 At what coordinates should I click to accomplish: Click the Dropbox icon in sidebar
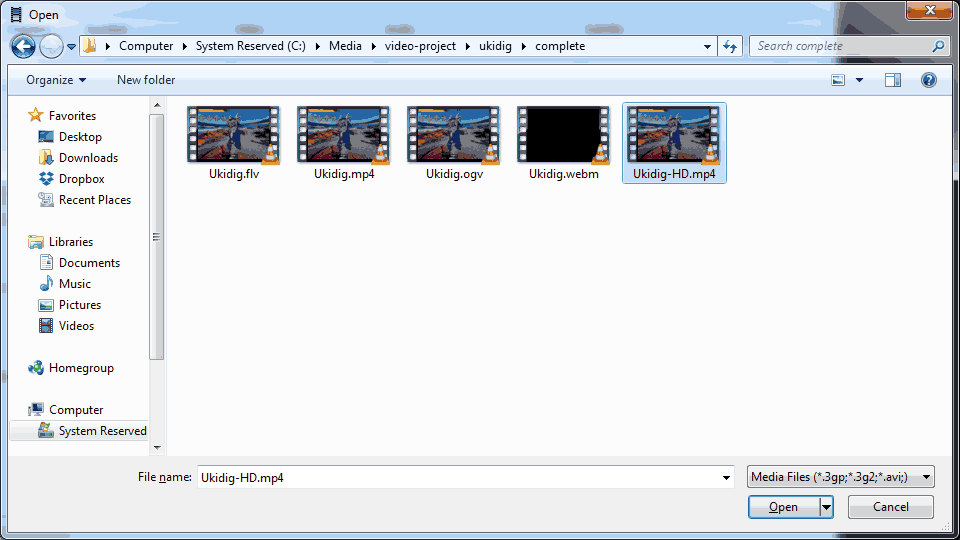pyautogui.click(x=46, y=179)
